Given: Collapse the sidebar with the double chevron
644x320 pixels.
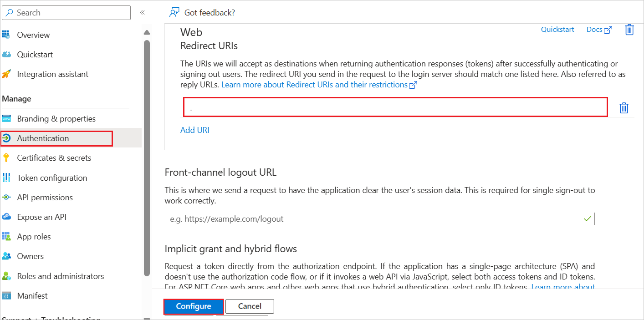Looking at the screenshot, I should [142, 12].
